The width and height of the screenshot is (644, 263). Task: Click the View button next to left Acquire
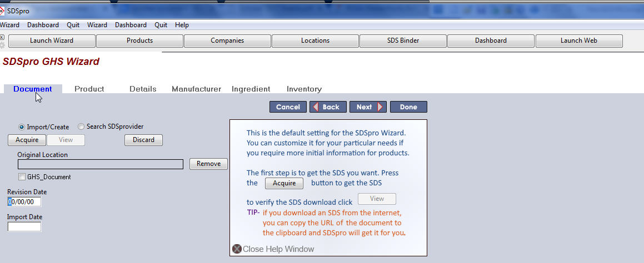coord(66,140)
